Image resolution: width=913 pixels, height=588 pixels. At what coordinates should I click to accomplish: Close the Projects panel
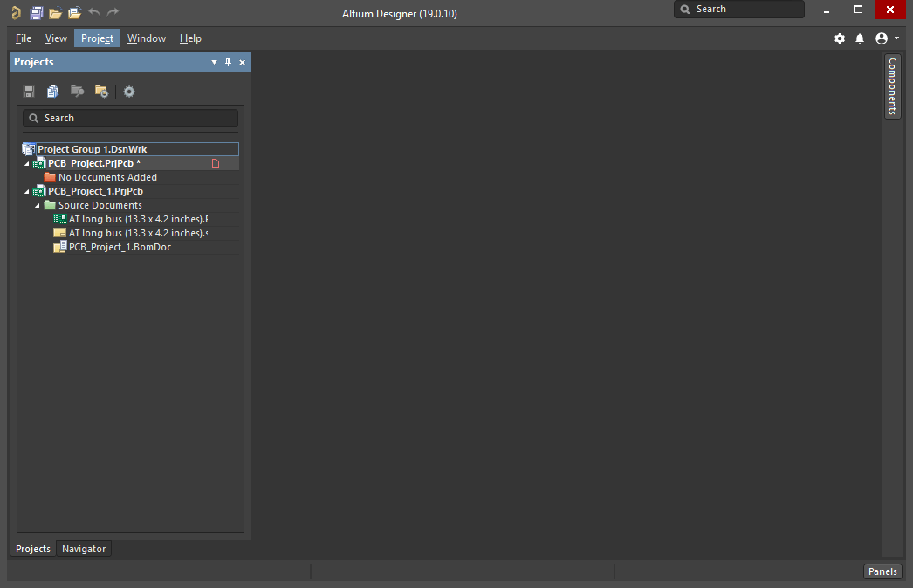pyautogui.click(x=243, y=62)
